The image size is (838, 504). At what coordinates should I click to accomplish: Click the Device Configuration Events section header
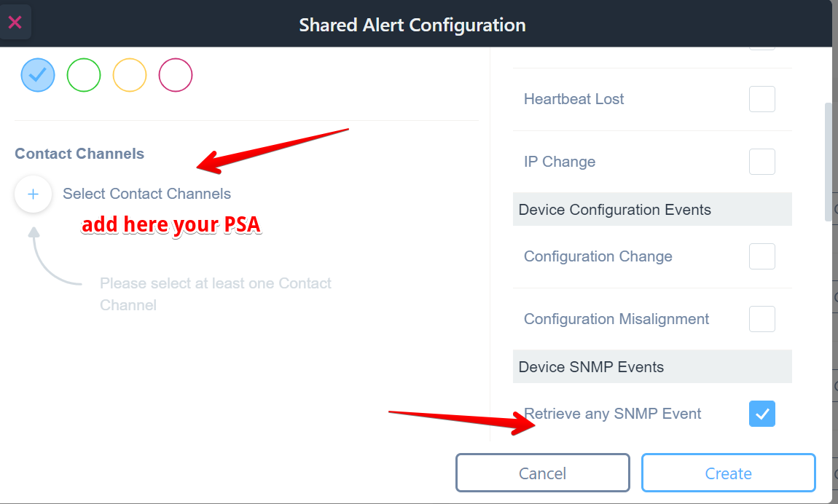pyautogui.click(x=614, y=209)
